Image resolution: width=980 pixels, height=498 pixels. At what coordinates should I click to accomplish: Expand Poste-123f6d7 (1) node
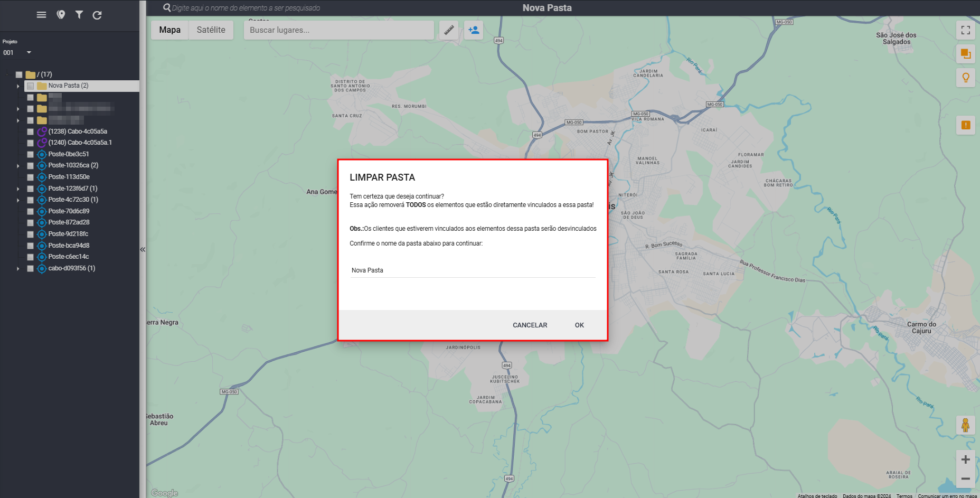pyautogui.click(x=18, y=189)
